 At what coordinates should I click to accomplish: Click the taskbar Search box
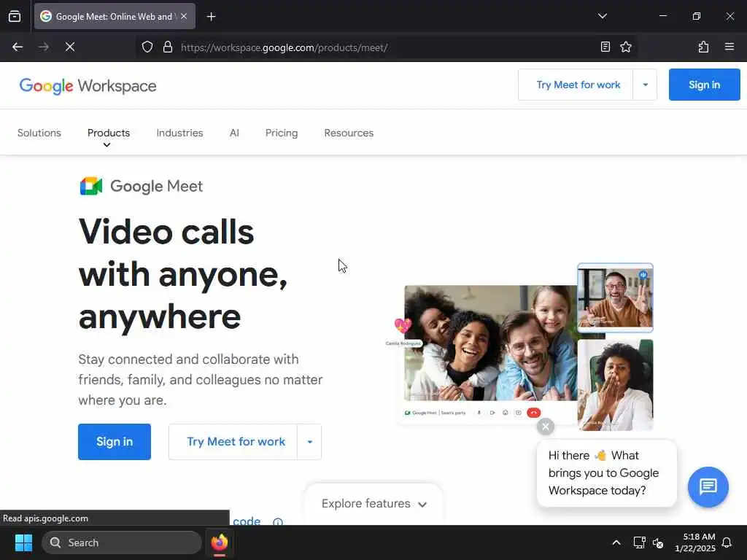tap(122, 542)
